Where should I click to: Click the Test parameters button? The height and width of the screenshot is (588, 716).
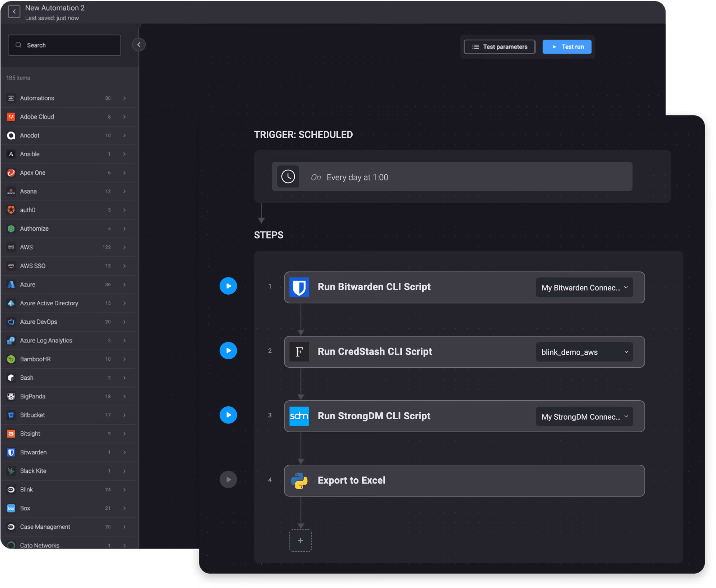click(x=500, y=47)
